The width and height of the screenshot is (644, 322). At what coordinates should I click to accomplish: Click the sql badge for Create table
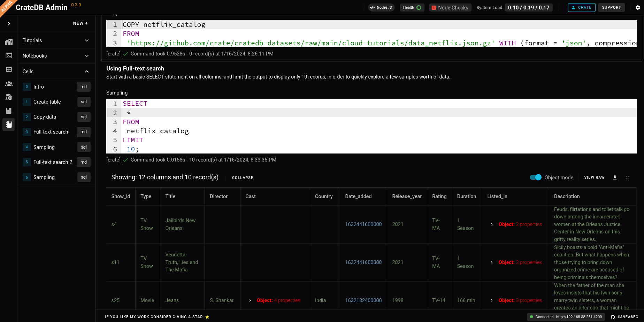click(x=84, y=102)
